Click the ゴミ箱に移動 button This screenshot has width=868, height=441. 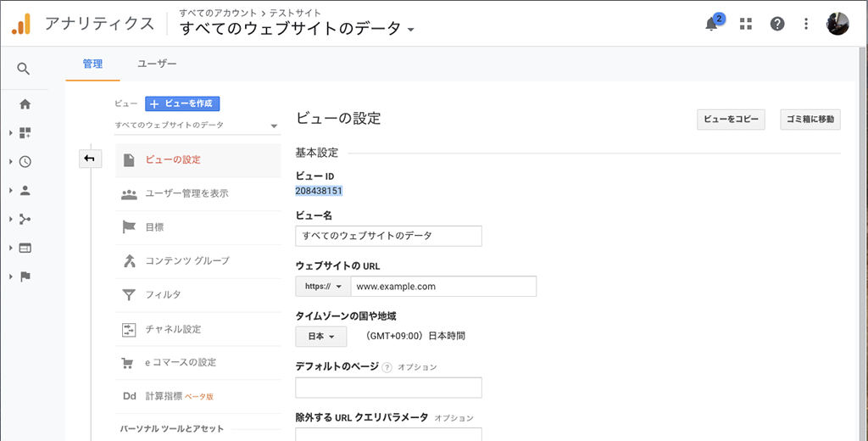tap(810, 120)
